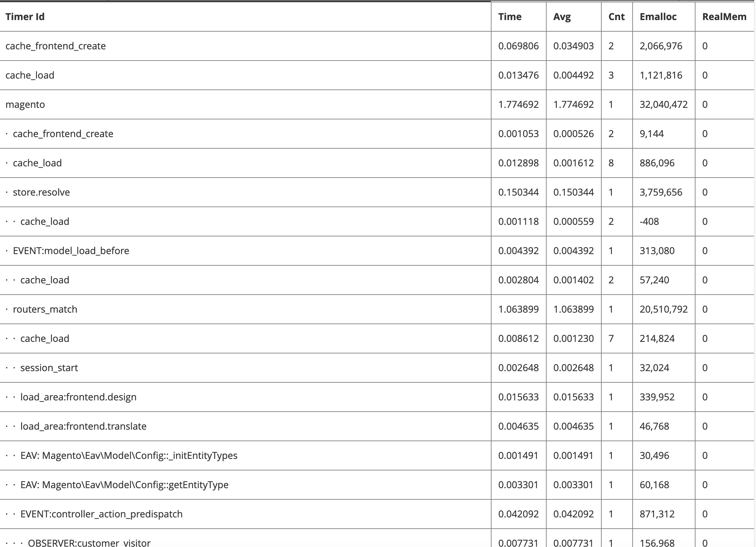This screenshot has width=756, height=547.
Task: Click Emalloc value 2,066,976
Action: coord(661,46)
